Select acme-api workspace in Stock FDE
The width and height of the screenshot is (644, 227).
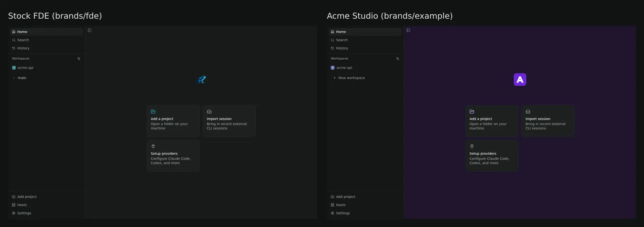pos(46,68)
